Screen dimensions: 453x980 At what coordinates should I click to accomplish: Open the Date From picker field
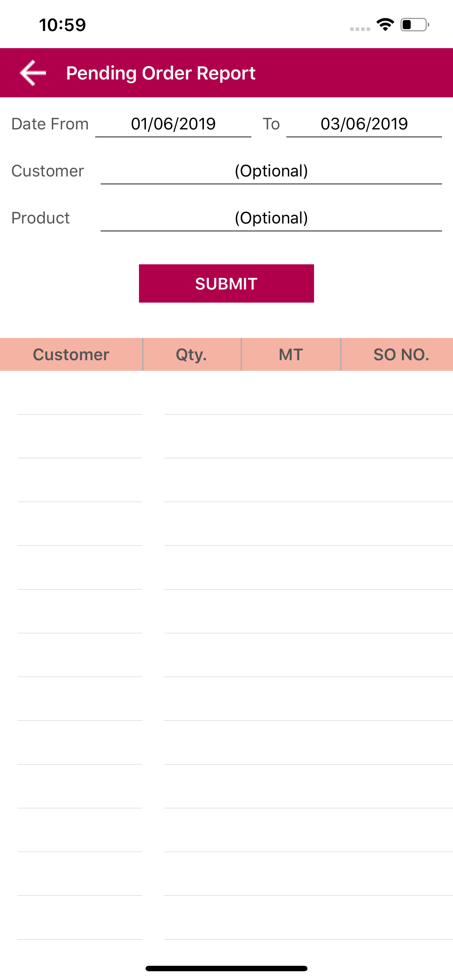[173, 124]
